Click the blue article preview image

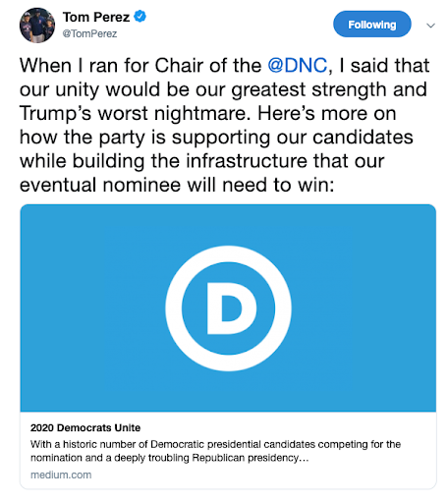click(228, 307)
